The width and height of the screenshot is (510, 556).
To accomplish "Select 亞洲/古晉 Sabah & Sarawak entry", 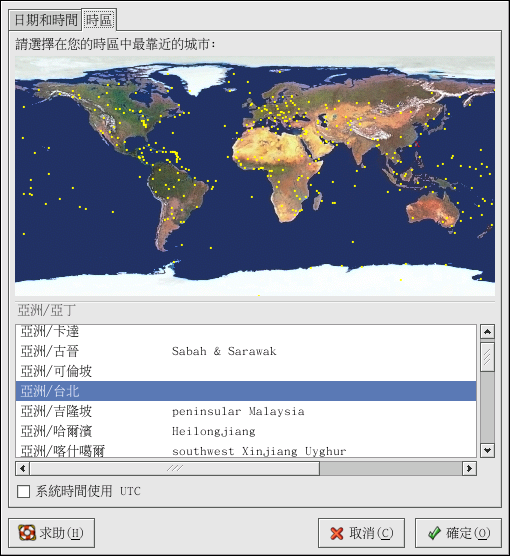I will click(x=246, y=351).
